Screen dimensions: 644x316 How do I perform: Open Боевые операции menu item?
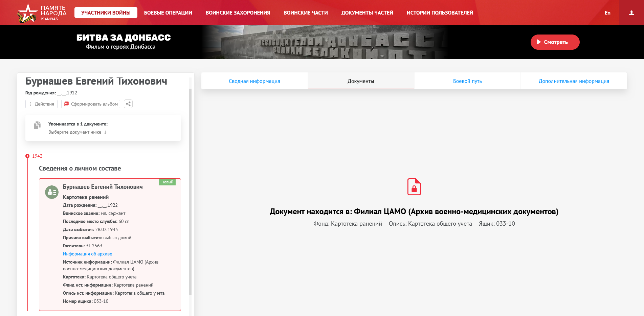tap(168, 13)
